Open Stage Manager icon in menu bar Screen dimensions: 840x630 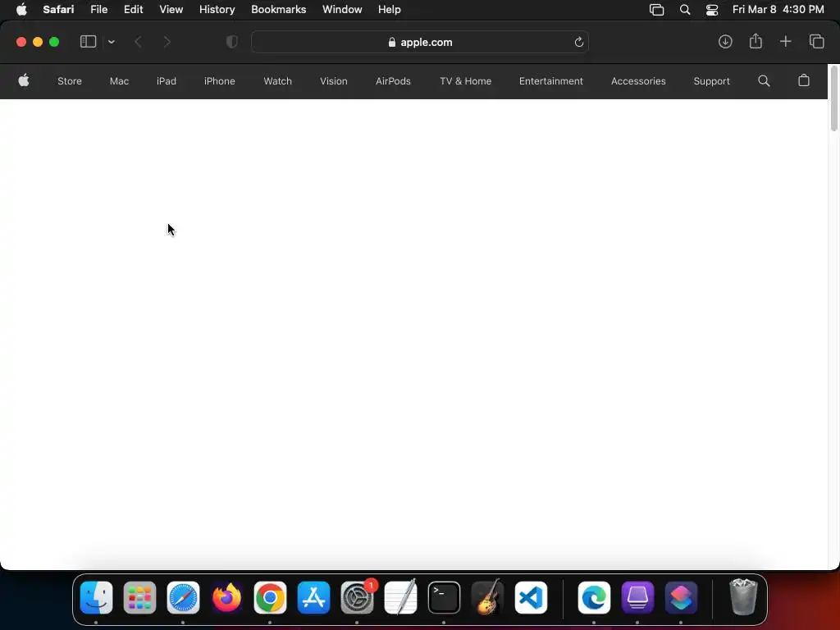click(656, 10)
